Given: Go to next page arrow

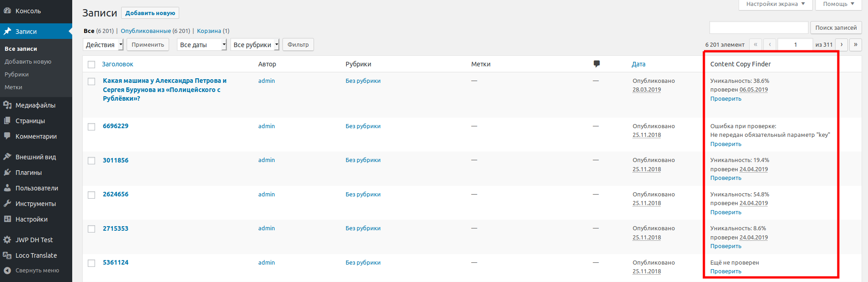Looking at the screenshot, I should 841,44.
